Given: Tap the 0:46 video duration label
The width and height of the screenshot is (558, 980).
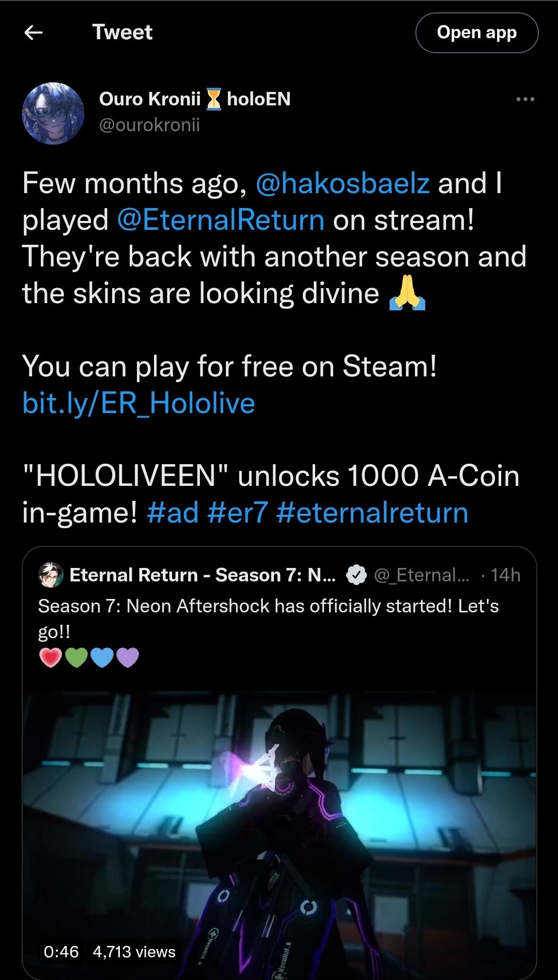Looking at the screenshot, I should 61,952.
